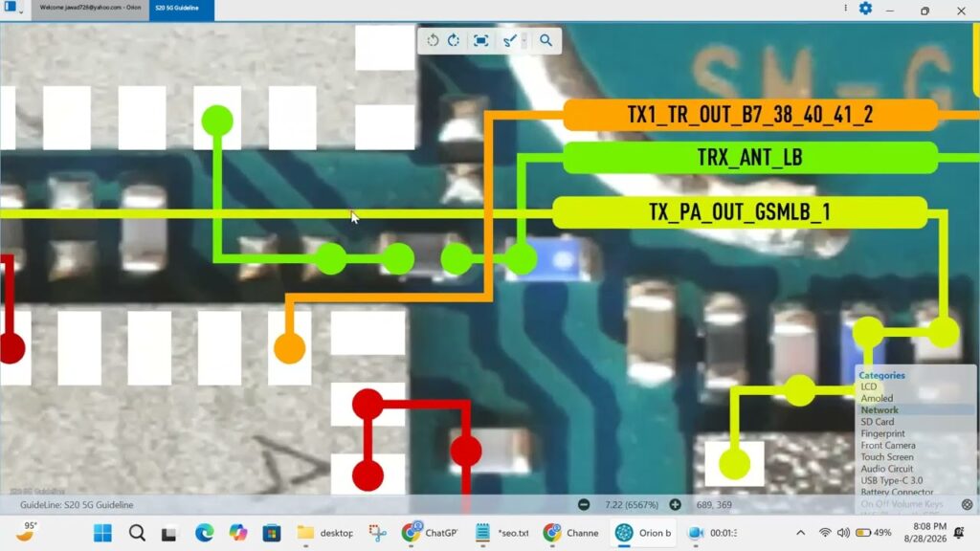Image resolution: width=980 pixels, height=551 pixels.
Task: Click the TX_PA_OUT_GSMLB_1 signal label
Action: 740,212
